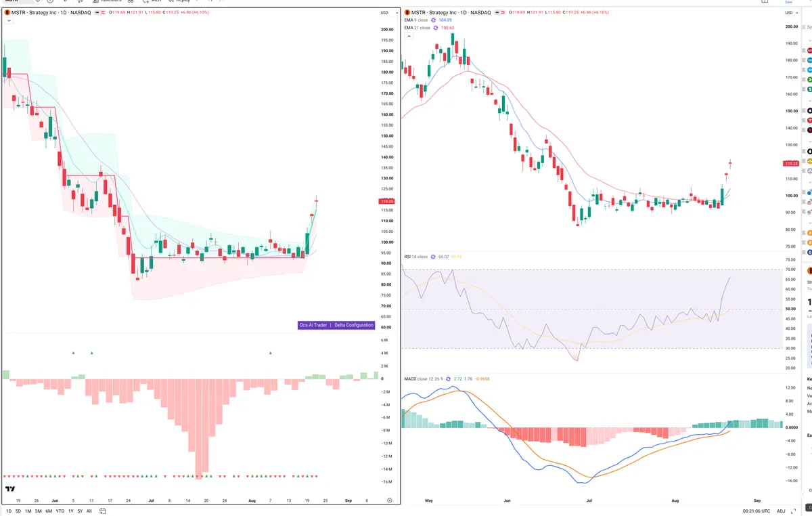
Task: Click the EMA 21 value-refresh icon
Action: pyautogui.click(x=435, y=28)
